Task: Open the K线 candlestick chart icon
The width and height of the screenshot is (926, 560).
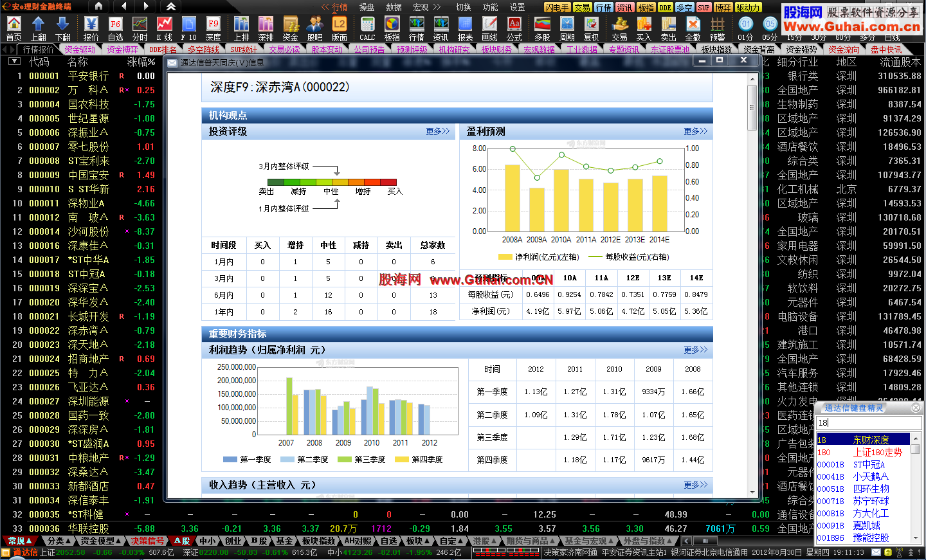Action: [x=164, y=28]
